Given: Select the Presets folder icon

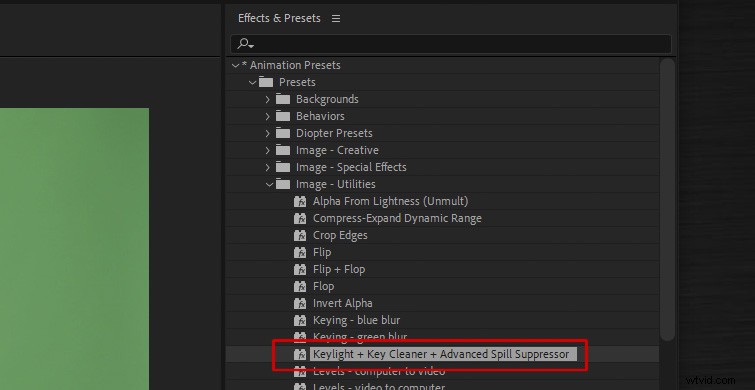Looking at the screenshot, I should [x=266, y=82].
